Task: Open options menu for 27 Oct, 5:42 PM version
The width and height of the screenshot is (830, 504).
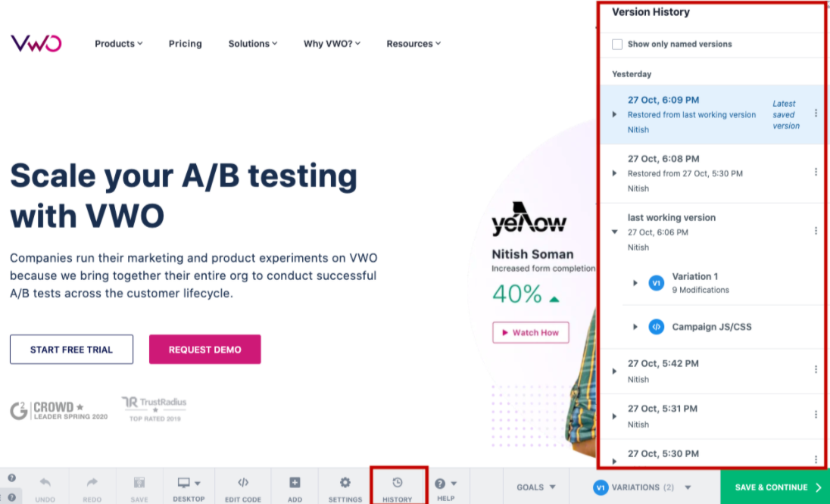Action: click(816, 369)
